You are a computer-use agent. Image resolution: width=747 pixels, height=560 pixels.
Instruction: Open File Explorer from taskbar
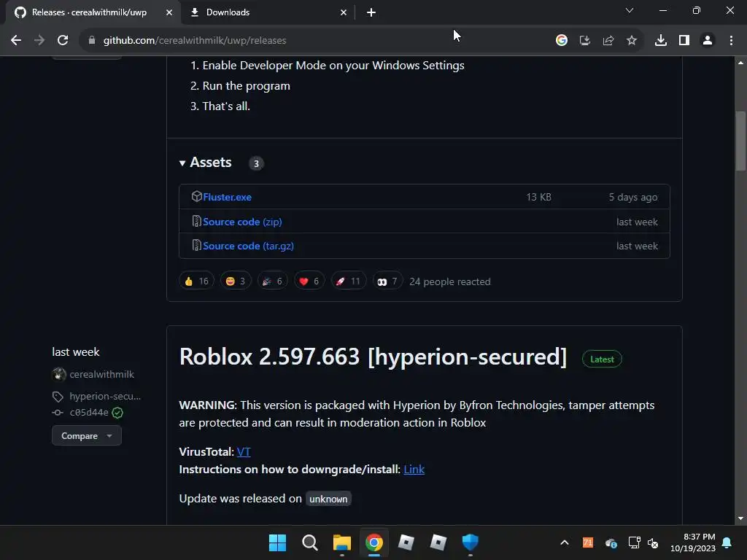pyautogui.click(x=341, y=542)
